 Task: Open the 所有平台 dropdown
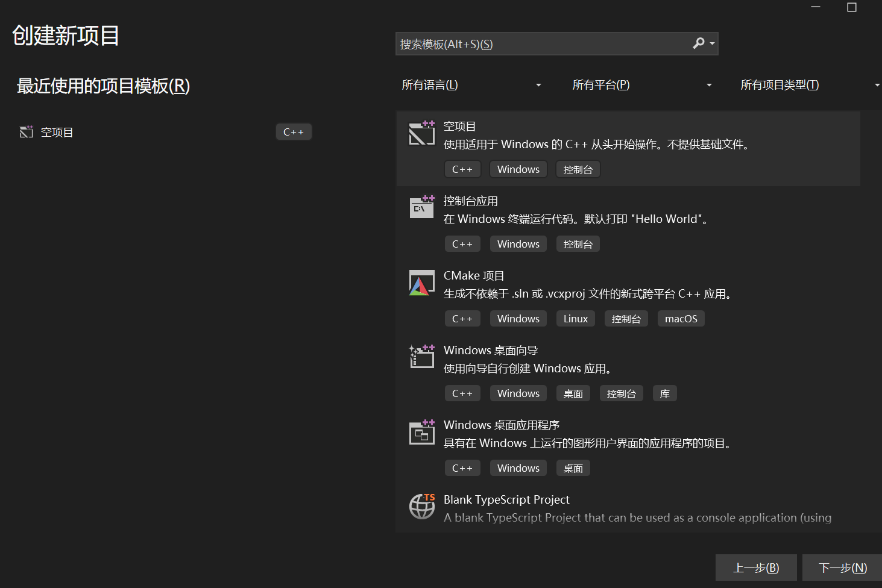642,84
